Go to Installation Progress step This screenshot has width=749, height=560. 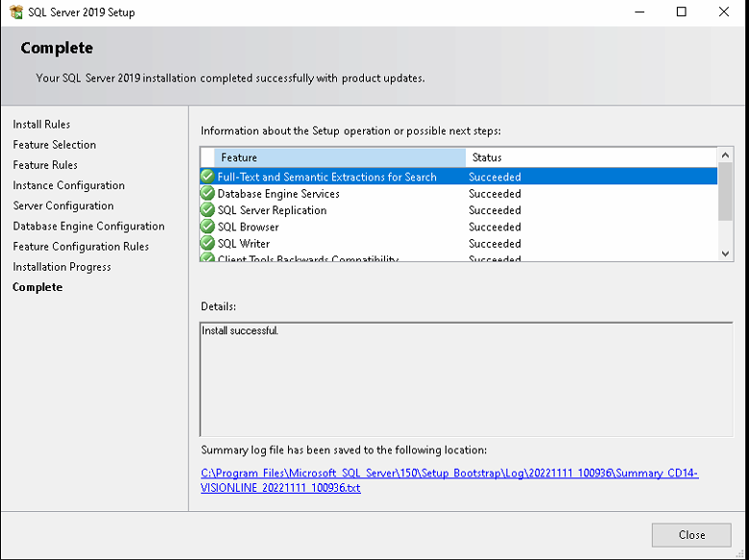click(62, 267)
